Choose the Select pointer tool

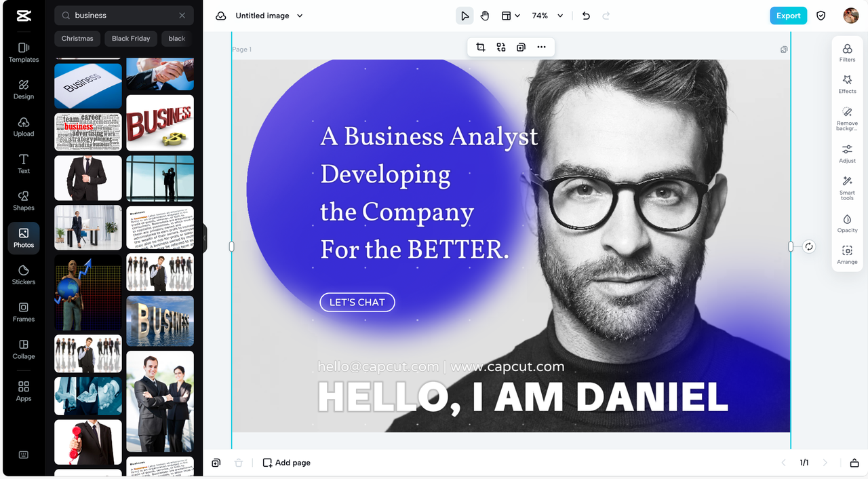click(465, 16)
